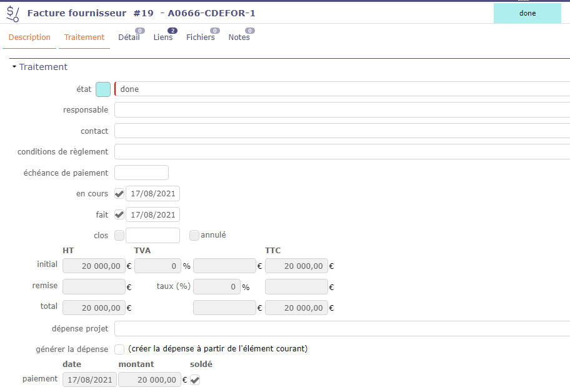Collapse the Traitement section triangle
The height and width of the screenshot is (392, 570).
[x=14, y=67]
